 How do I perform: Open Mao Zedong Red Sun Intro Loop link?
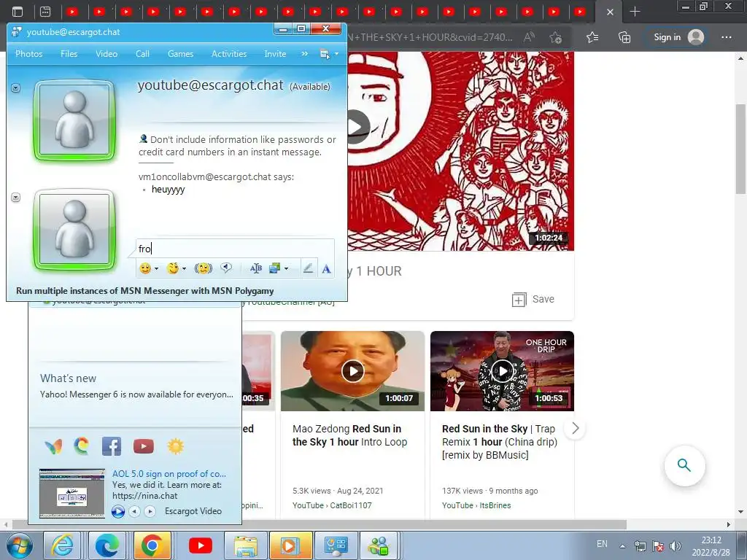pyautogui.click(x=349, y=435)
